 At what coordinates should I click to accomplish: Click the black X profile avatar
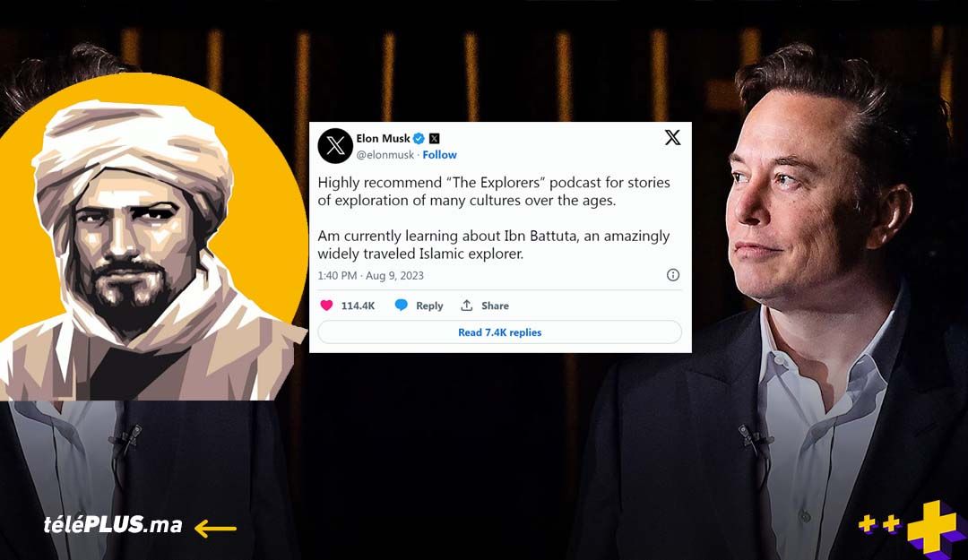point(335,146)
